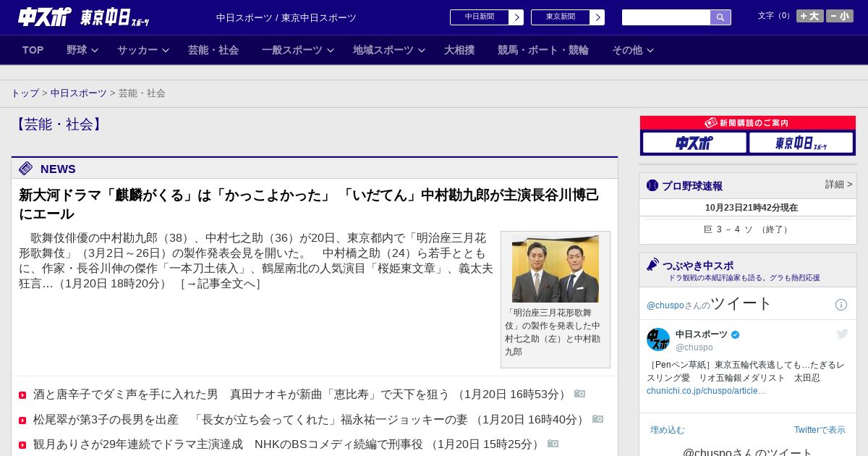Click red bullet beside 真田ナオキ headline
Image resolution: width=868 pixels, height=456 pixels.
tap(22, 395)
